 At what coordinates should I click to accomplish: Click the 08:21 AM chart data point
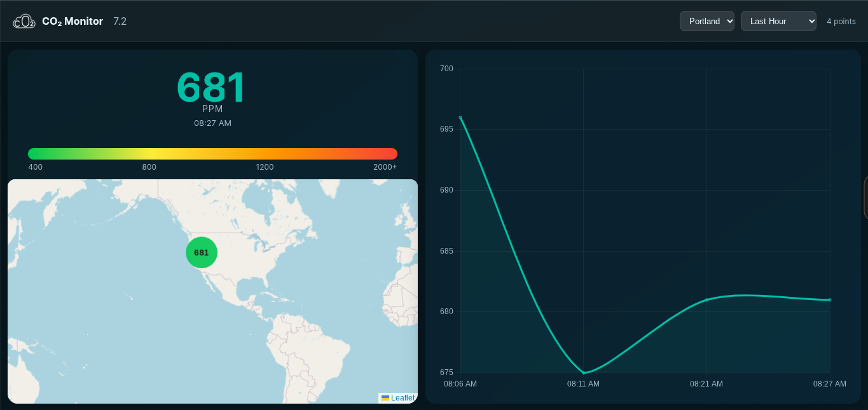click(x=706, y=299)
